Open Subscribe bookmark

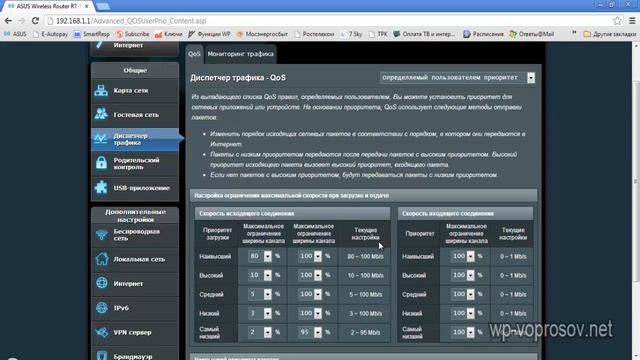click(133, 34)
